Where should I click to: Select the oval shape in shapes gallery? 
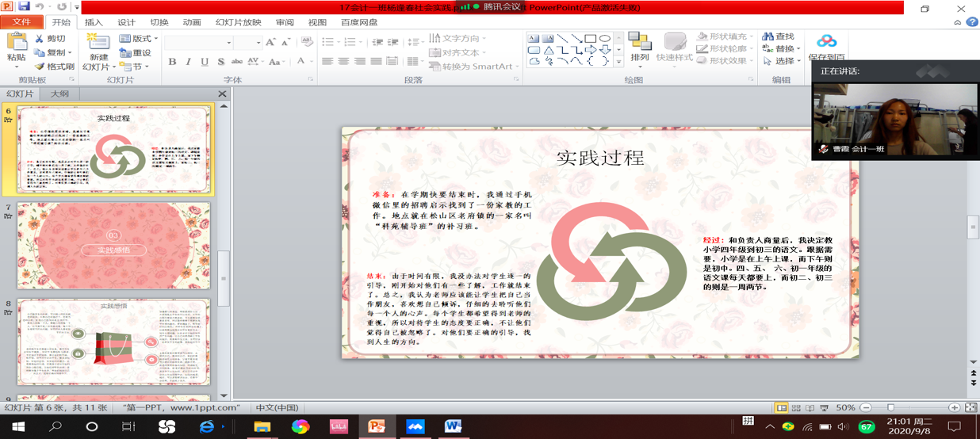tap(605, 38)
